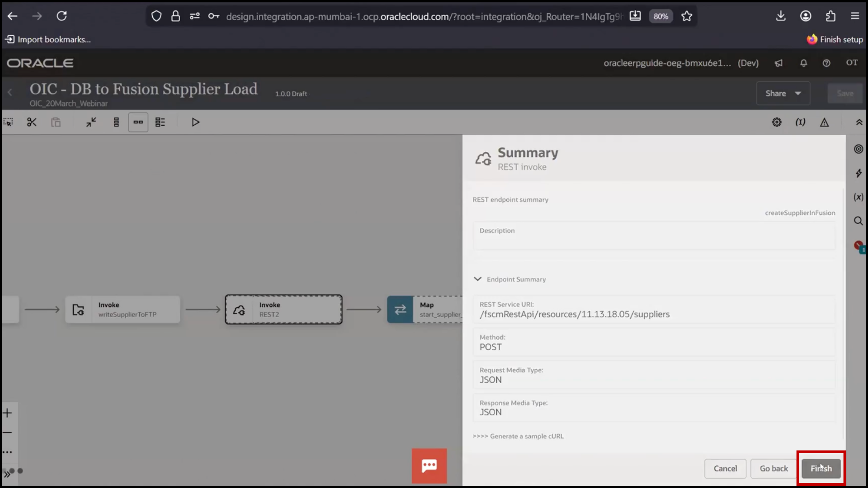Open the browser extensions icon
The height and width of the screenshot is (488, 868).
pos(830,16)
